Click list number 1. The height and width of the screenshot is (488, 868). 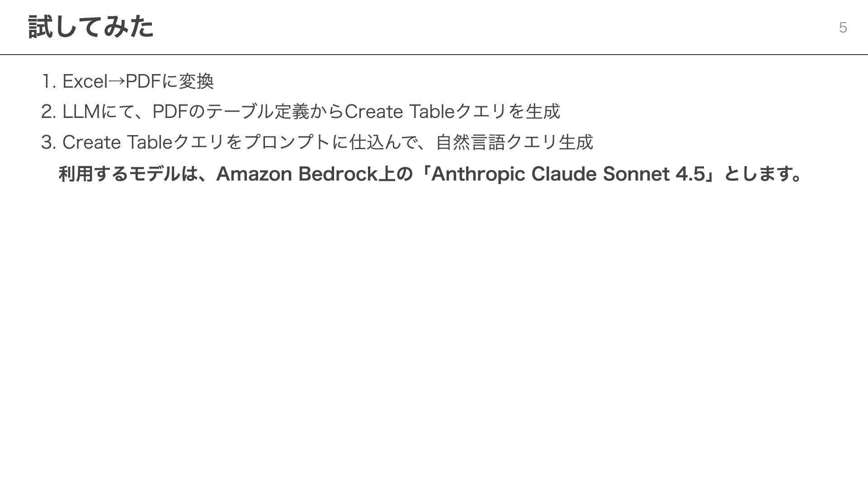pos(48,81)
